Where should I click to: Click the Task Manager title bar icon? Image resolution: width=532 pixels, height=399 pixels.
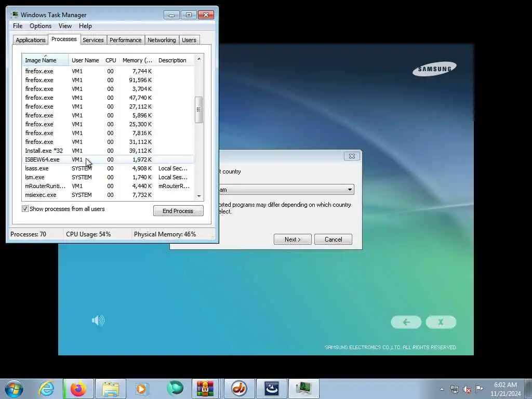14,15
